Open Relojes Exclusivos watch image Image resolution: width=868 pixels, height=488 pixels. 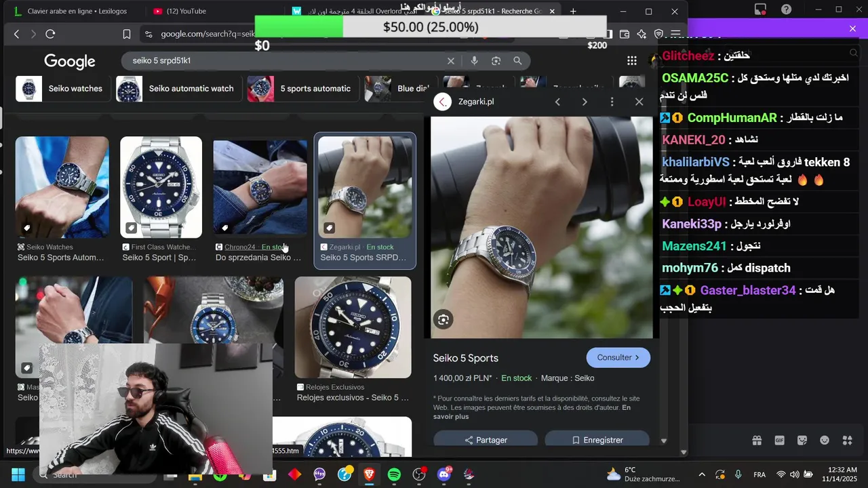353,327
